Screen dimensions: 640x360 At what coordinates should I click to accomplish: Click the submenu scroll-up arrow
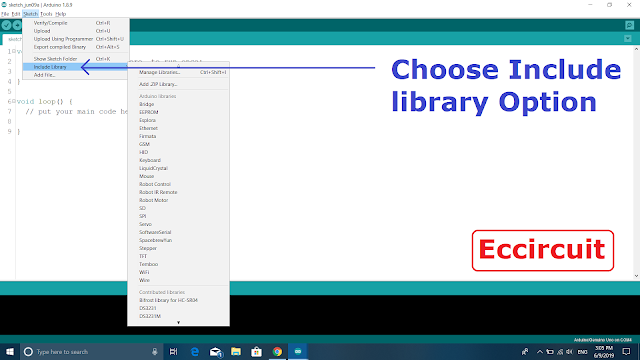pyautogui.click(x=178, y=65)
